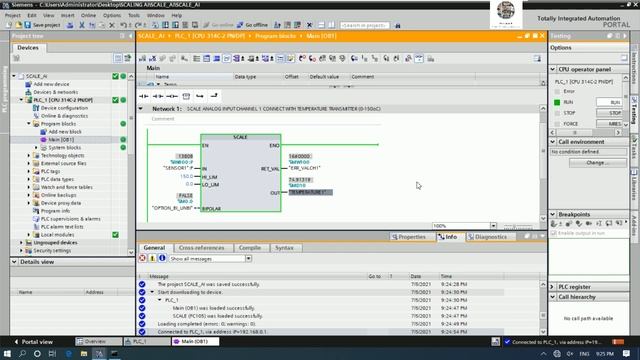640x360 pixels.
Task: Insert a normally closed contact instruction
Action: click(158, 96)
